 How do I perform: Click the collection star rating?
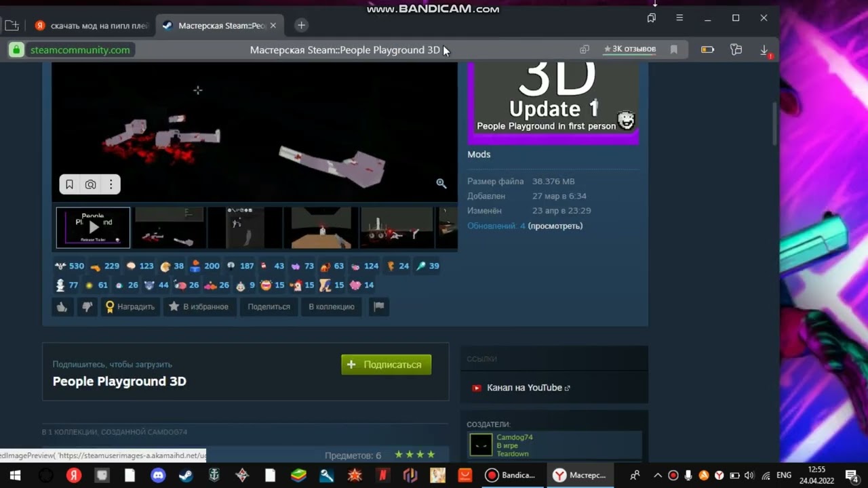point(414,455)
